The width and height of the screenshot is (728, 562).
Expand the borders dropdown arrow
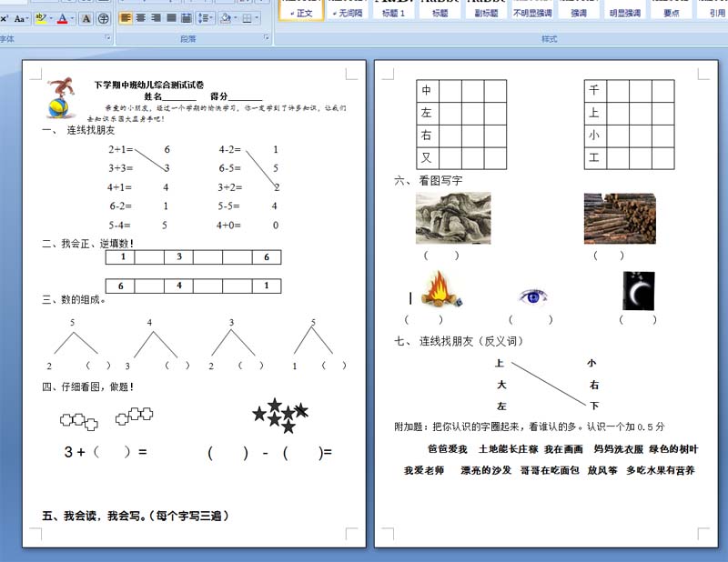[x=257, y=18]
